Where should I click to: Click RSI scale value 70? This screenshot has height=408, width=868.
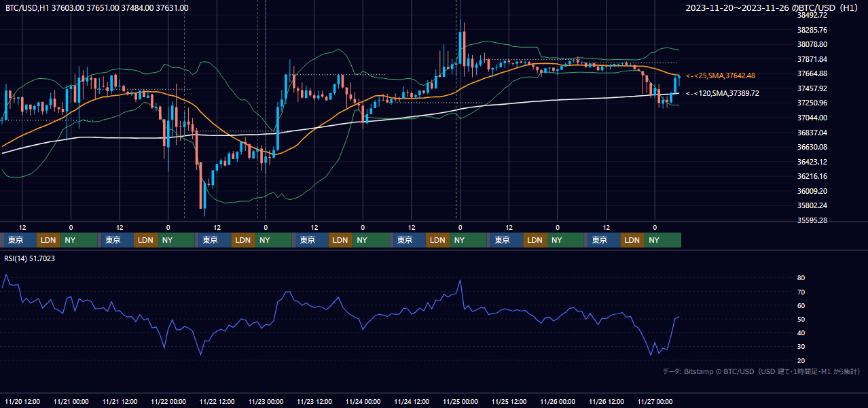coord(801,292)
